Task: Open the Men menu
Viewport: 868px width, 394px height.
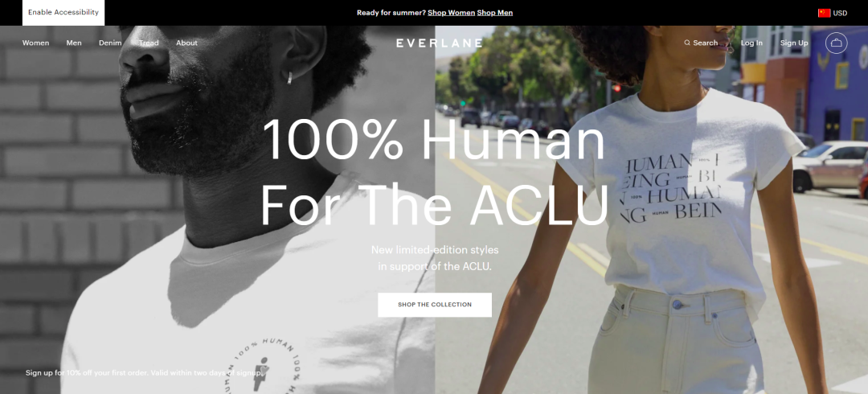Action: pos(74,43)
